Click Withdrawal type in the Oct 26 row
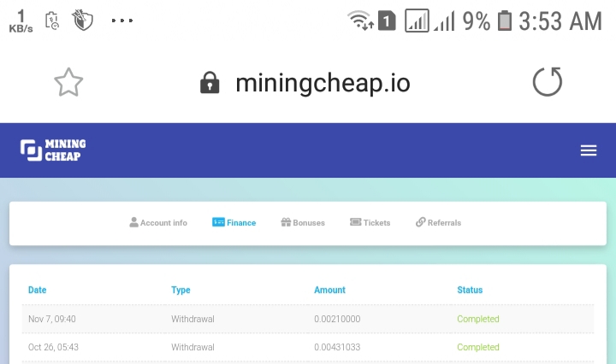This screenshot has width=616, height=364. click(x=192, y=347)
